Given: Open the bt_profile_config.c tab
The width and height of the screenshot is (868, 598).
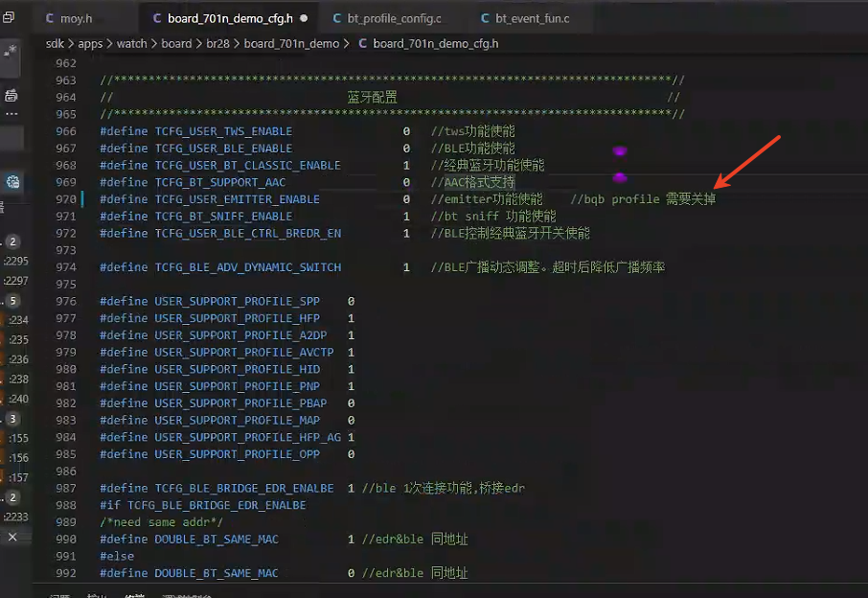Looking at the screenshot, I should pyautogui.click(x=387, y=18).
